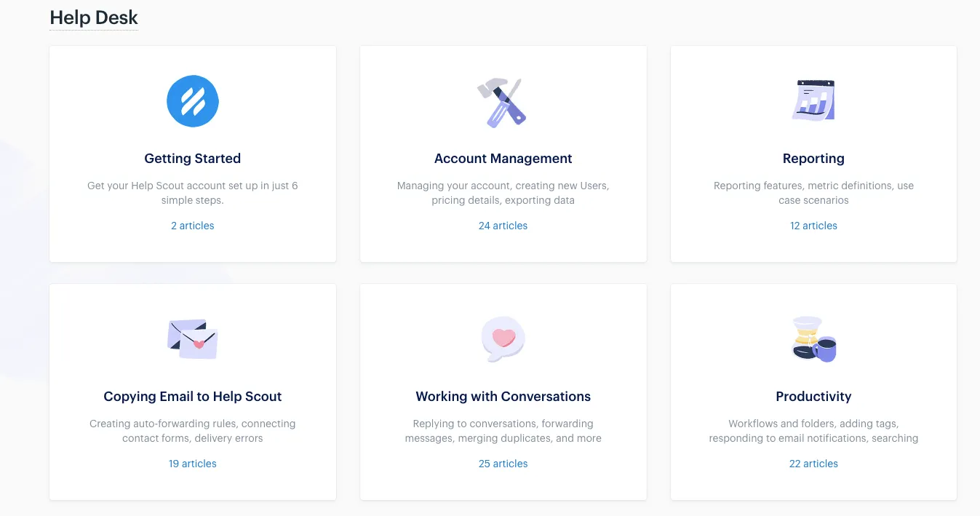Click the chart calendar Reporting icon
The image size is (980, 516).
pyautogui.click(x=813, y=100)
